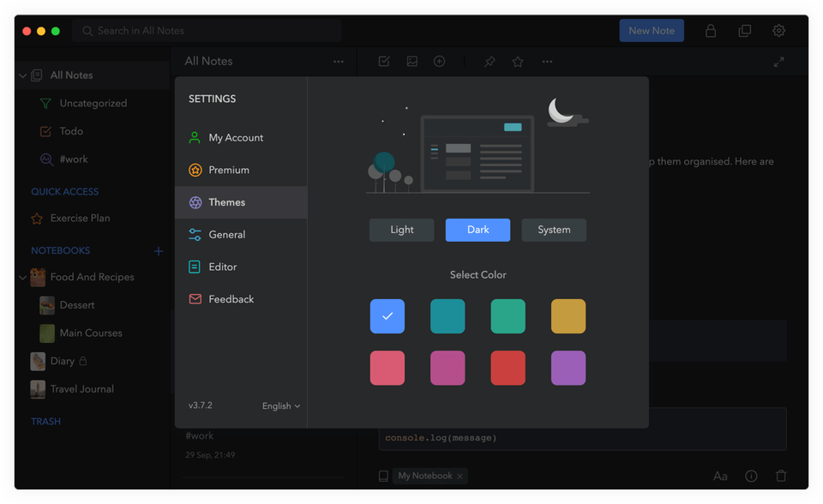Pin the current note
Image resolution: width=823 pixels, height=504 pixels.
click(489, 61)
